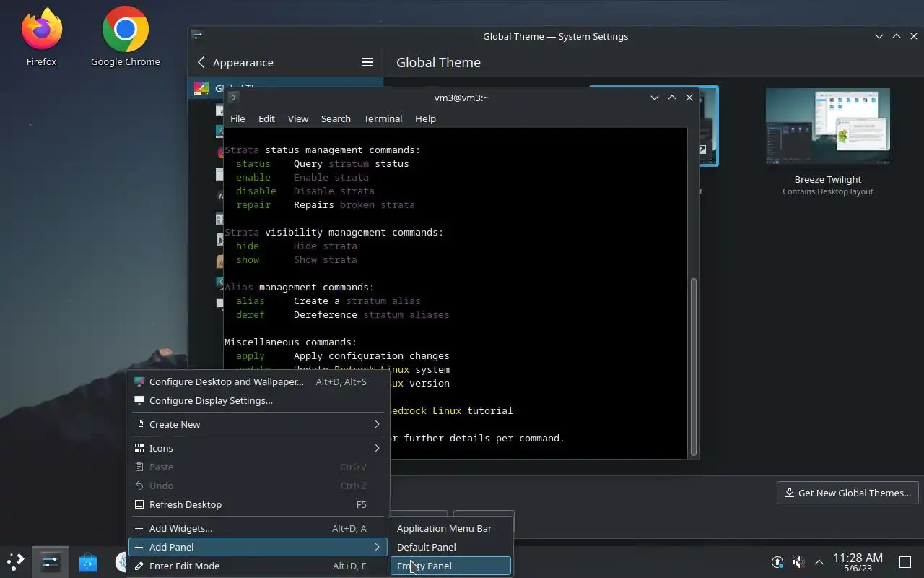The width and height of the screenshot is (924, 578).
Task: Open the System Settings hamburger menu
Action: pos(367,62)
